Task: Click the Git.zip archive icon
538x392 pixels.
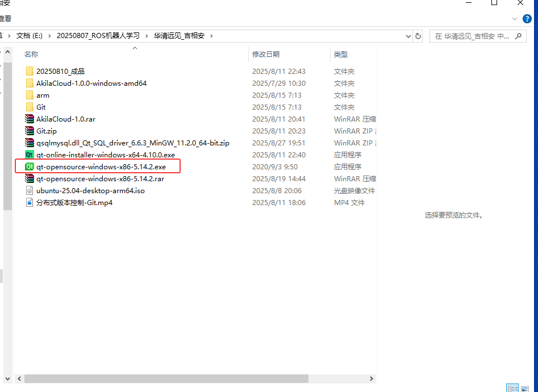Action: point(30,131)
